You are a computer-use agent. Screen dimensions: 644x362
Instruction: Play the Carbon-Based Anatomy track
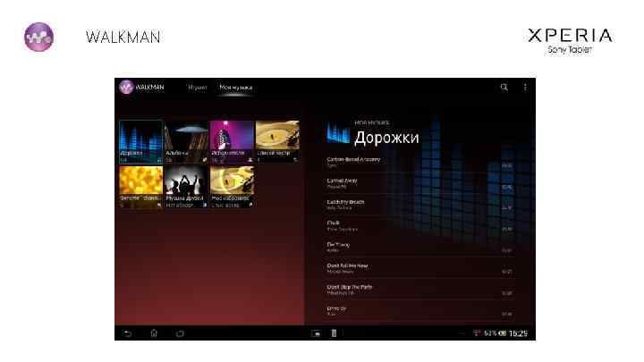(419, 163)
